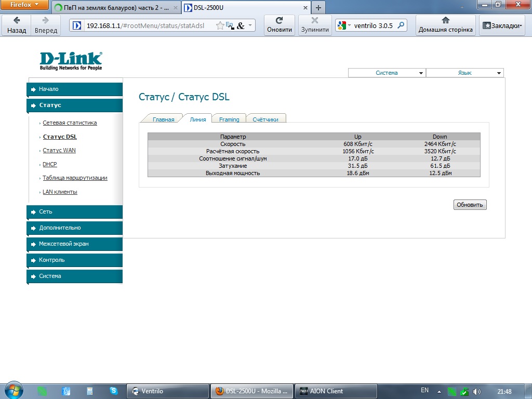Switch to the Счётчики tab
The image size is (532, 399).
(x=265, y=119)
